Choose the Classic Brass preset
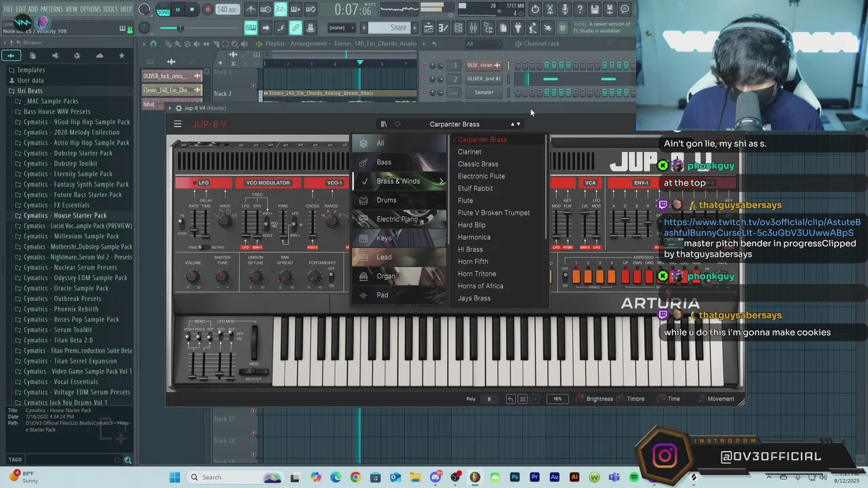 [x=477, y=164]
